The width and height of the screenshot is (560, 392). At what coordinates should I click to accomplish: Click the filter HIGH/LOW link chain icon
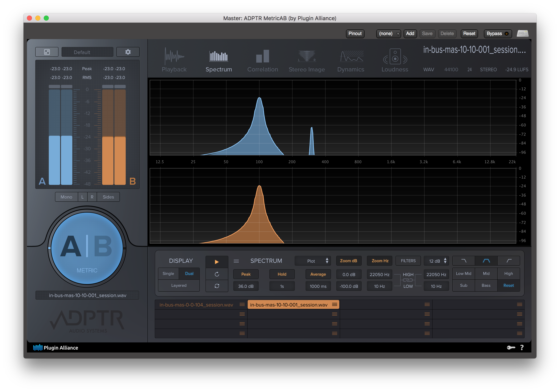point(408,280)
